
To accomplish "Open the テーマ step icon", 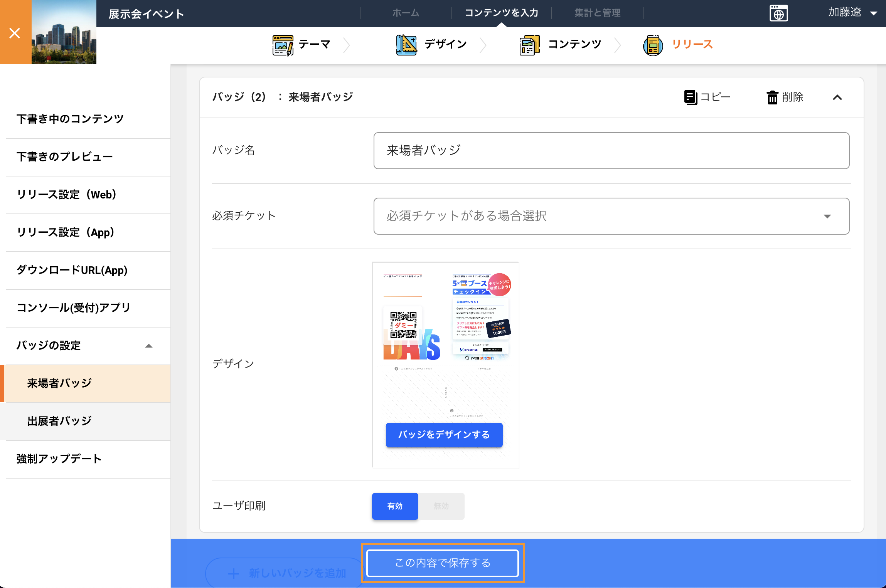I will pos(283,45).
